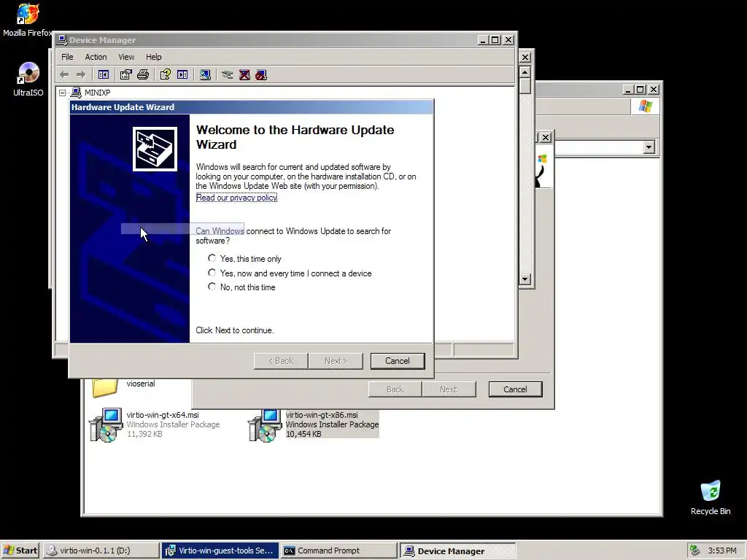Image resolution: width=747 pixels, height=560 pixels.
Task: Open the View menu in Device Manager
Action: [x=126, y=57]
